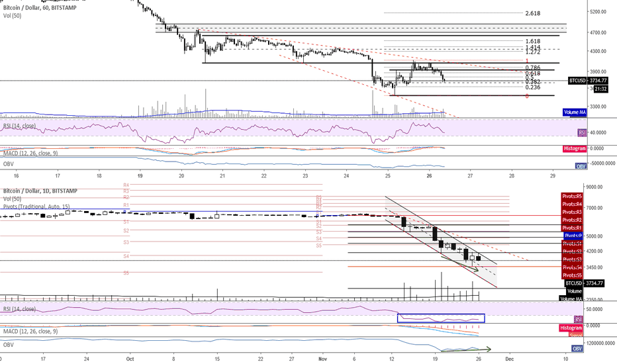
Task: Select the Bitcoin / Dollar, 1D, BITSTAMP chart title
Action: (40, 191)
